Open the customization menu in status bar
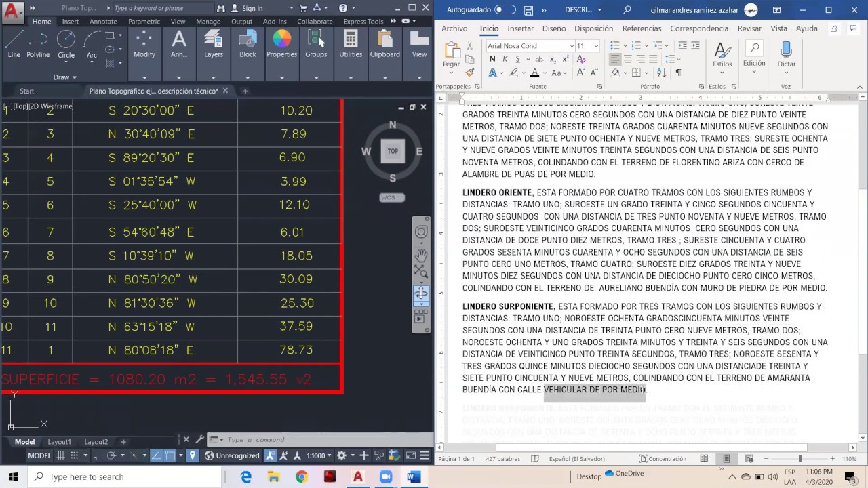Screen dimensions: 868x488 pyautogui.click(x=425, y=455)
